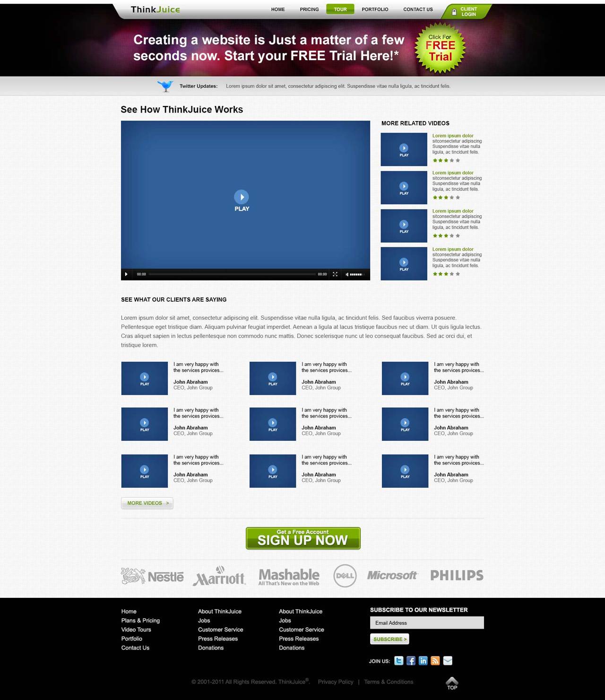Adjust the video player volume bar
This screenshot has width=605, height=700.
pos(356,274)
